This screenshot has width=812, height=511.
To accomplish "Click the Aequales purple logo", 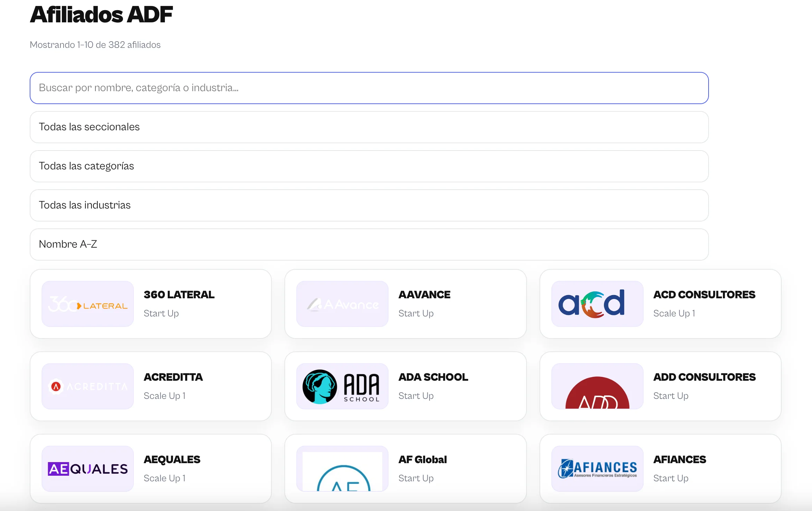I will (88, 469).
